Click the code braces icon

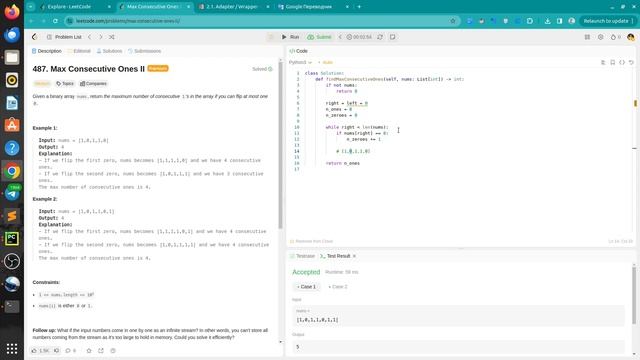click(622, 62)
